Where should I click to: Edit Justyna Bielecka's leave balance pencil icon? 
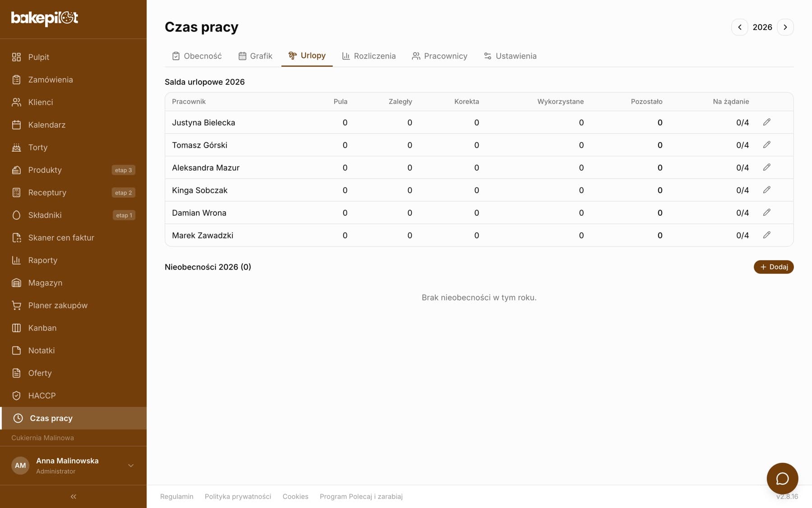(x=766, y=122)
